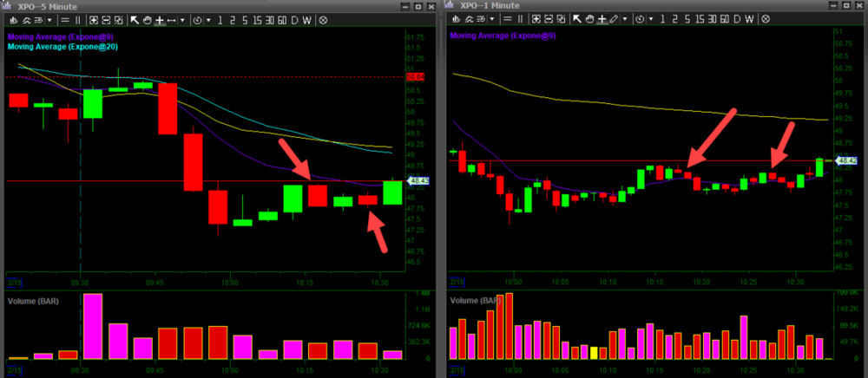Set 5 Minute chart to Weekly (W) interval
Viewport: 868px width, 378px height.
307,19
